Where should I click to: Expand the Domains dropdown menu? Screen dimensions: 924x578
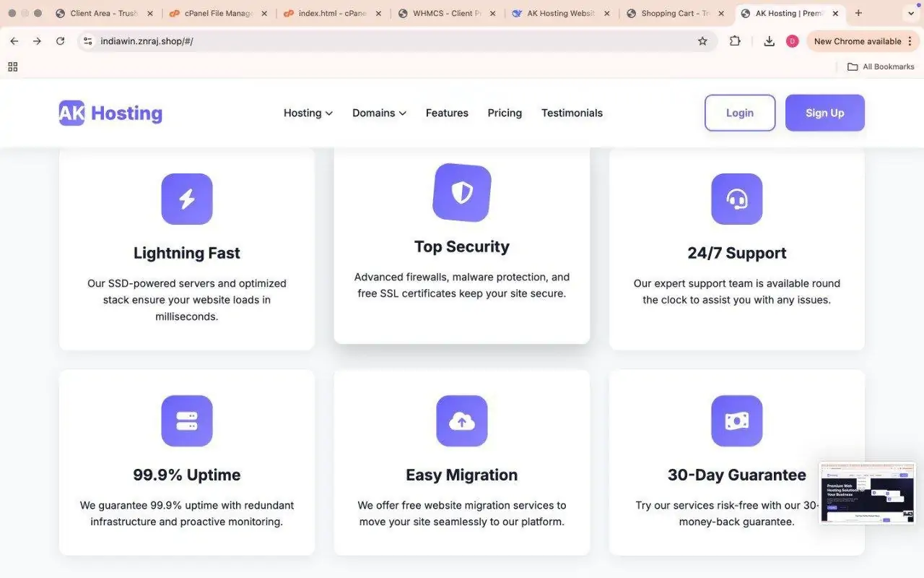pos(379,113)
